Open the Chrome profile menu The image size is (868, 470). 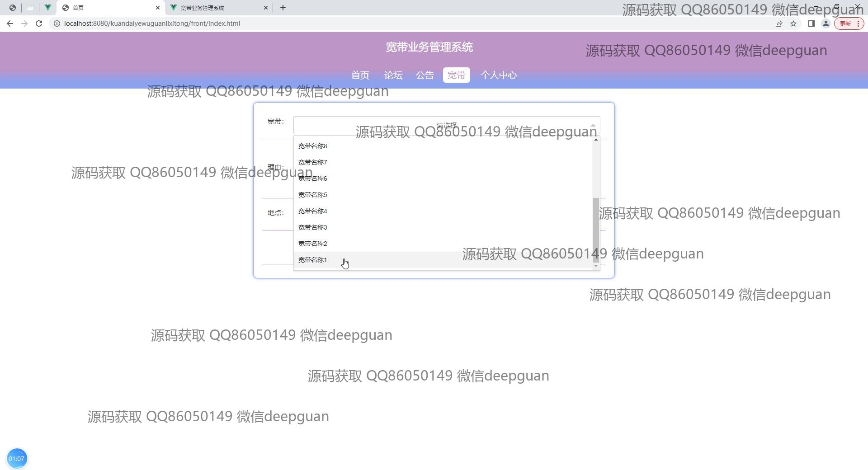(x=826, y=23)
